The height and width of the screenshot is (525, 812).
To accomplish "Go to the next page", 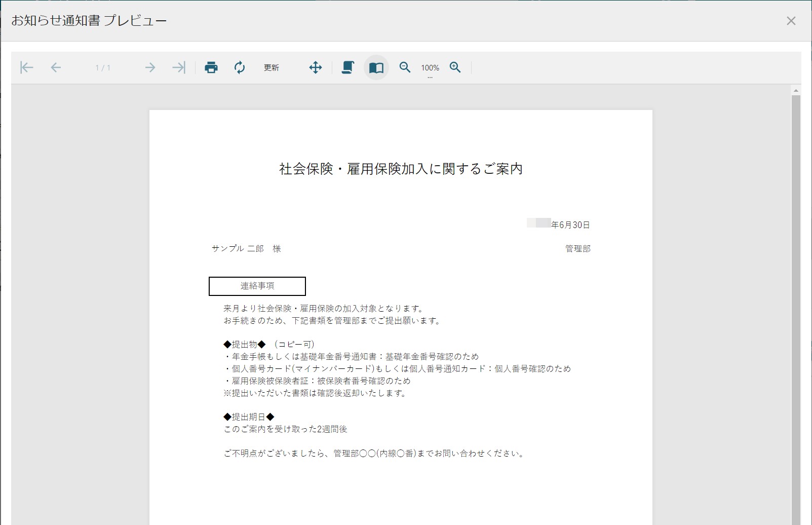I will [150, 67].
